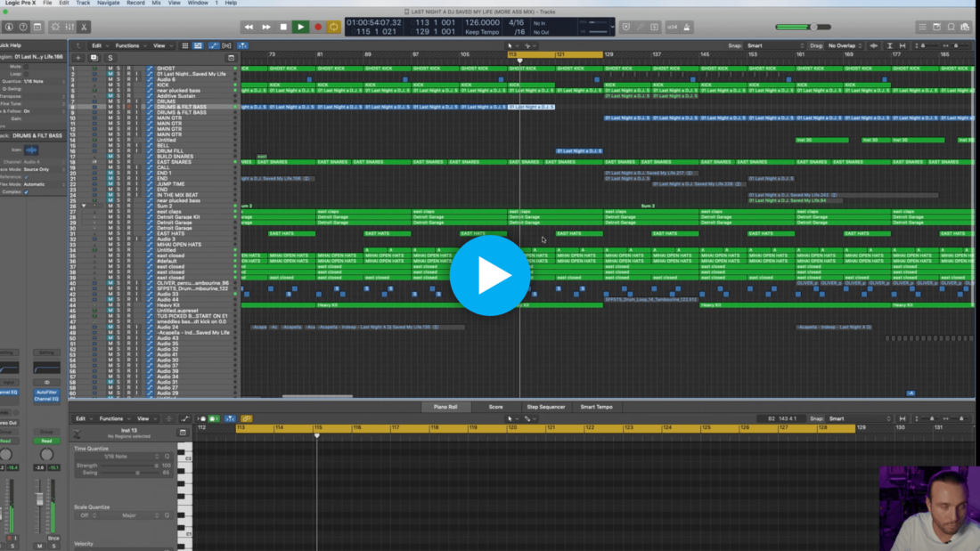This screenshot has width=980, height=551.
Task: Open the Mixer button in control bar
Action: 69,27
